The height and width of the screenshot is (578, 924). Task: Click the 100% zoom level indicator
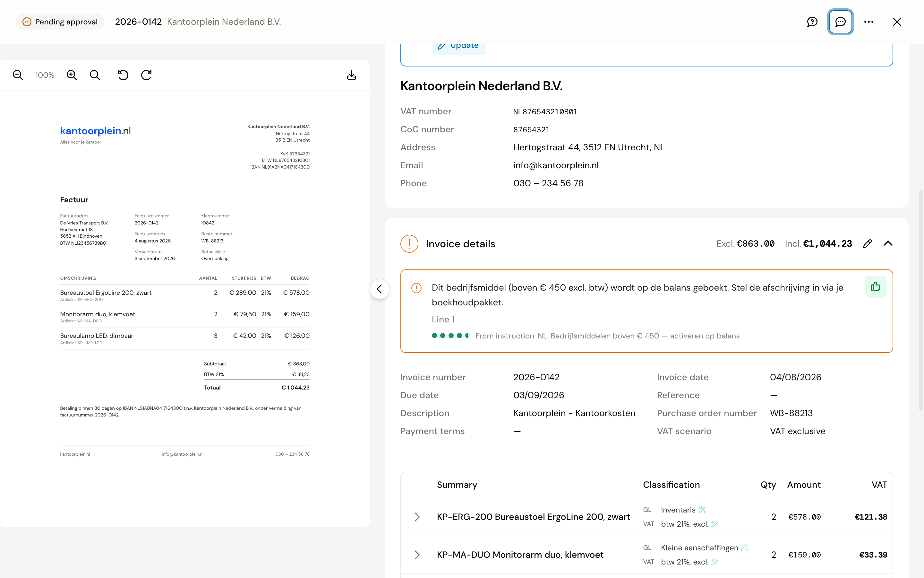[45, 75]
